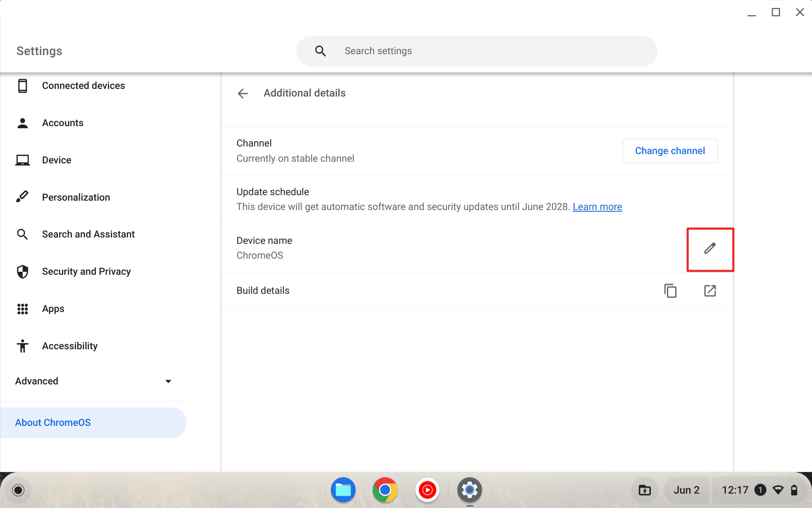Click the ChromeOS device name value
Image resolution: width=812 pixels, height=508 pixels.
click(260, 255)
